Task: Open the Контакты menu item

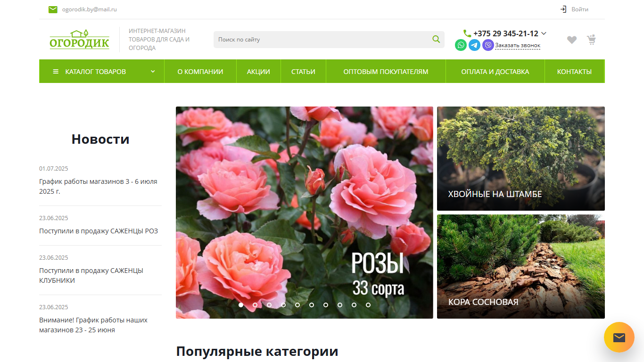Action: coord(574,72)
